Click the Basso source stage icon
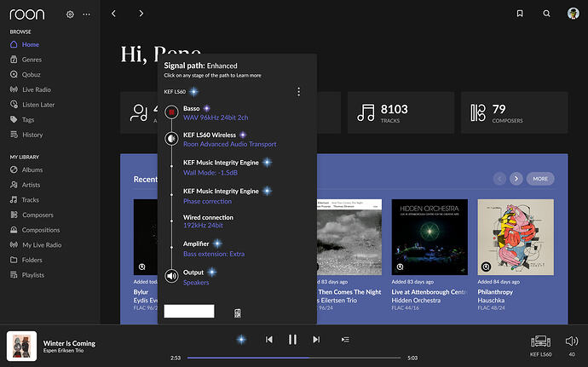 [172, 112]
